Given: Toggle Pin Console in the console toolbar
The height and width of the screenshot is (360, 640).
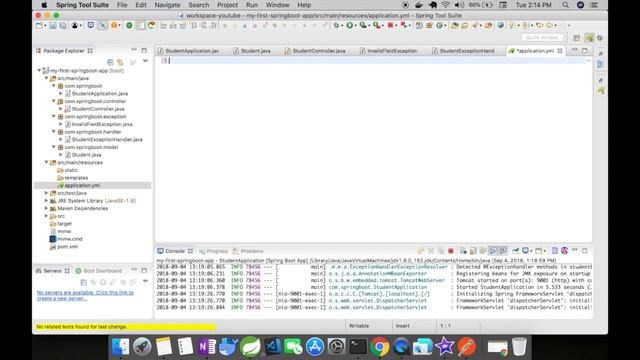Looking at the screenshot, I should 516,251.
